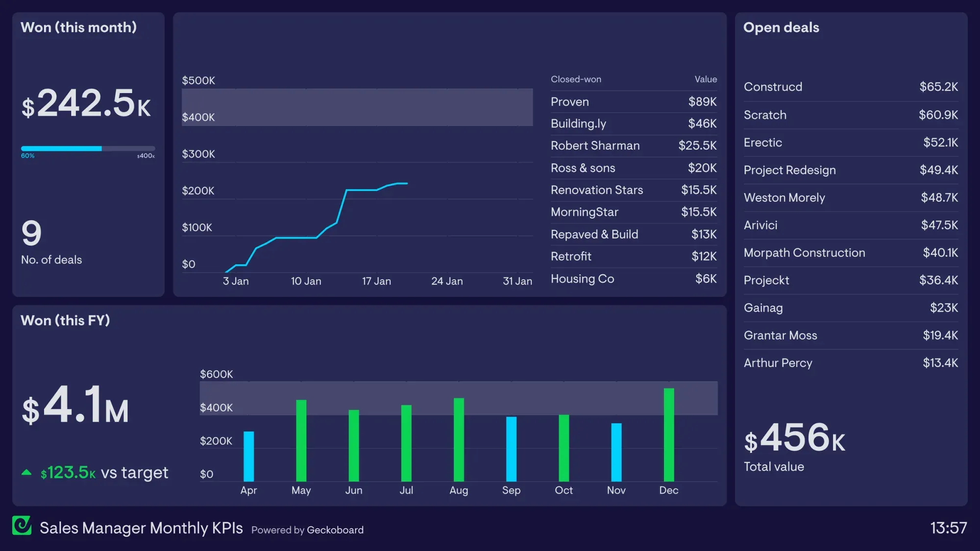
Task: Select the Ross & sons closed-won row
Action: point(634,168)
